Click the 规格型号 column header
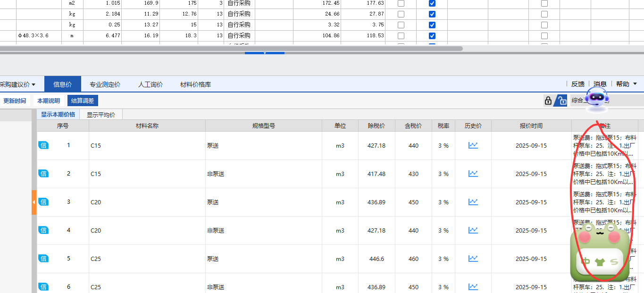This screenshot has height=293, width=644. click(264, 126)
